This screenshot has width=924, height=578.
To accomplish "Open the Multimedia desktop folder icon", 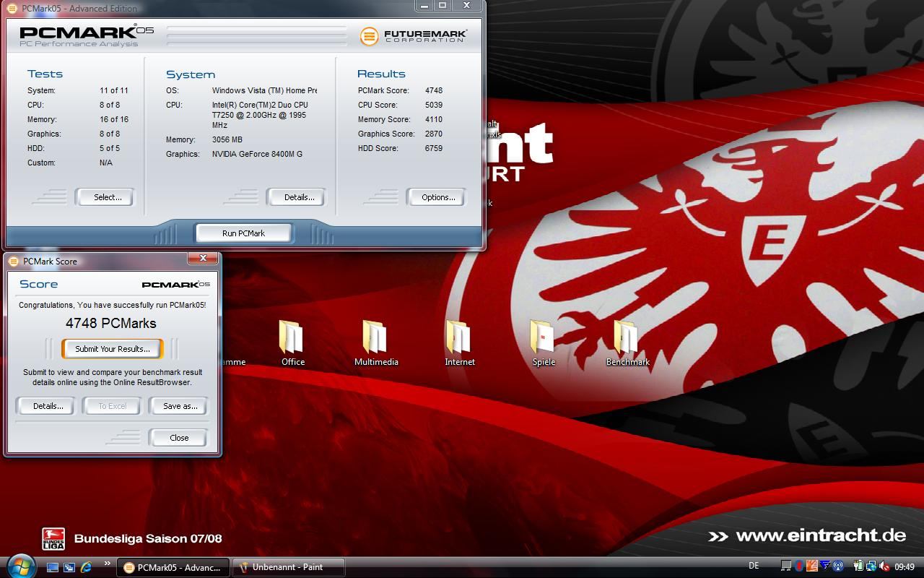I will [x=376, y=342].
